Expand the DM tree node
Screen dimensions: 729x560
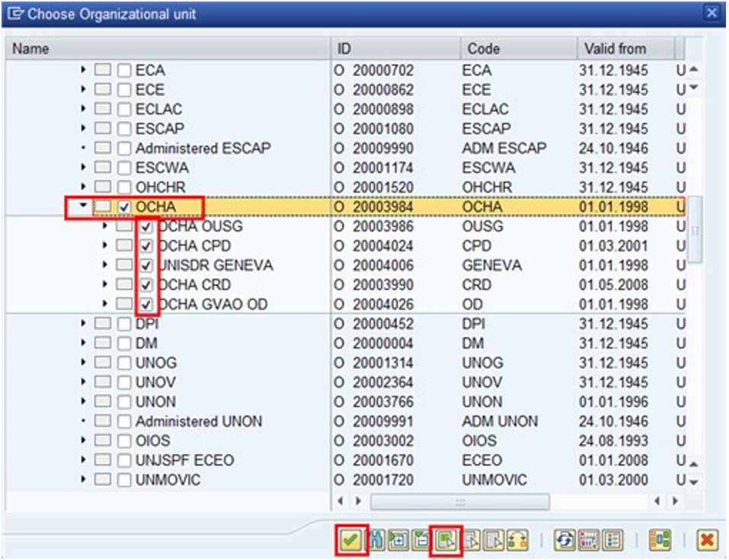[x=83, y=342]
